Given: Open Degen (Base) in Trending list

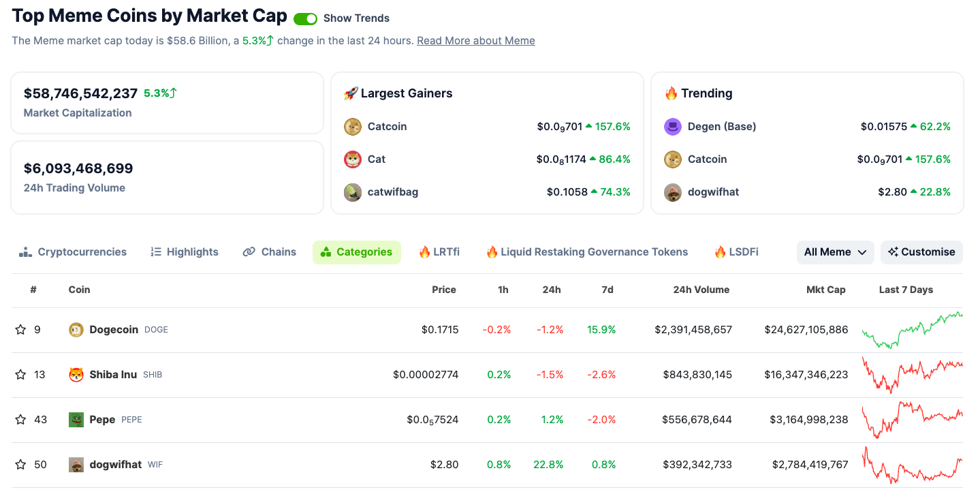Looking at the screenshot, I should (x=722, y=127).
